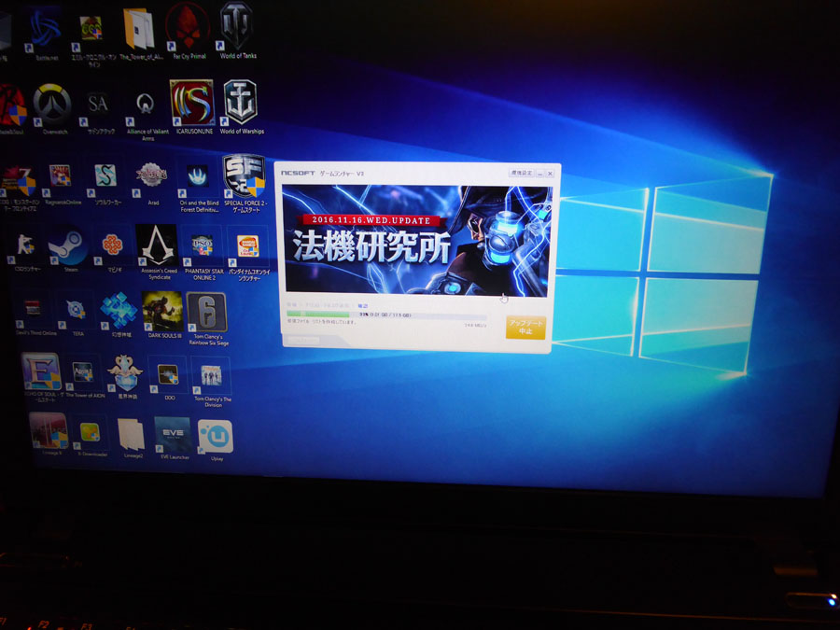Open the ICARUSONLINE desktop icon
Image resolution: width=840 pixels, height=630 pixels.
[x=193, y=107]
